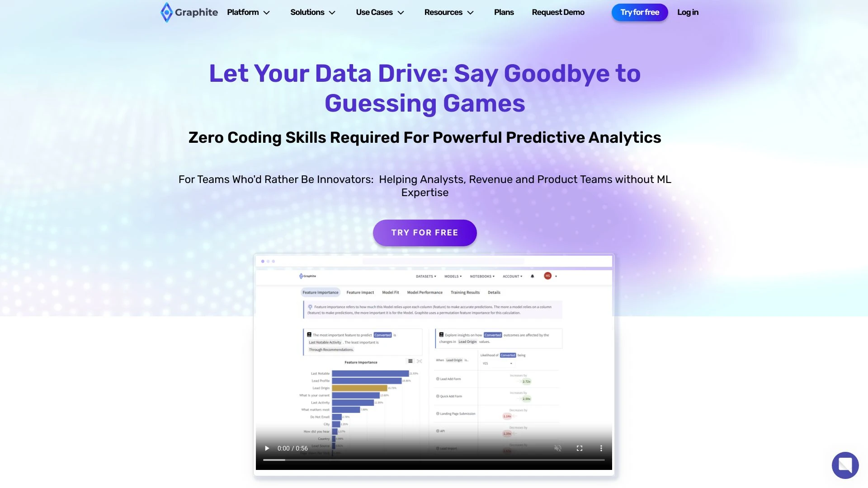Open the Feature Importance tab

321,292
